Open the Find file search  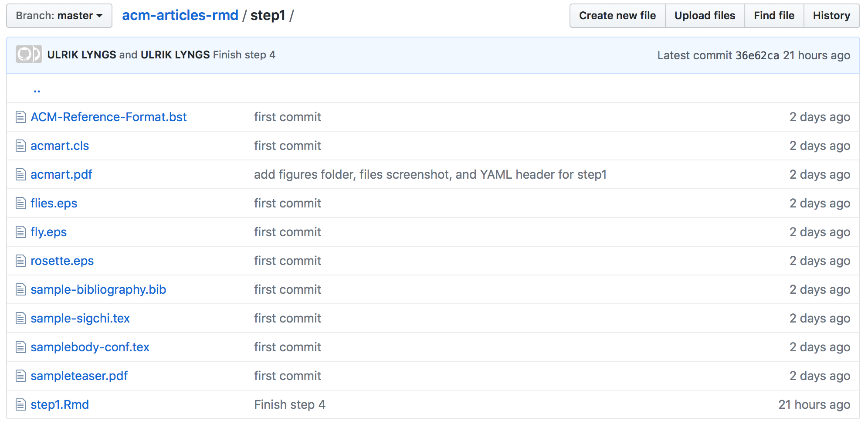coord(774,16)
